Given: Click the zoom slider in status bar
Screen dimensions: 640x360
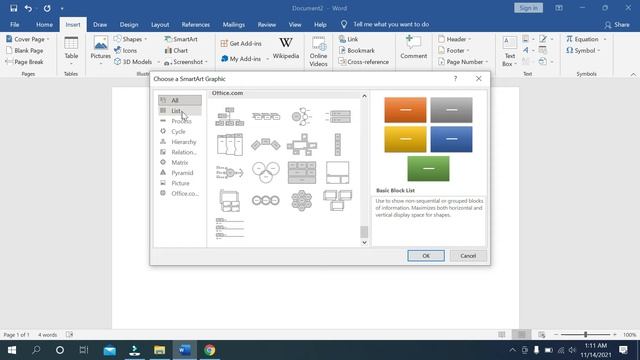Looking at the screenshot, I should pyautogui.click(x=585, y=335).
